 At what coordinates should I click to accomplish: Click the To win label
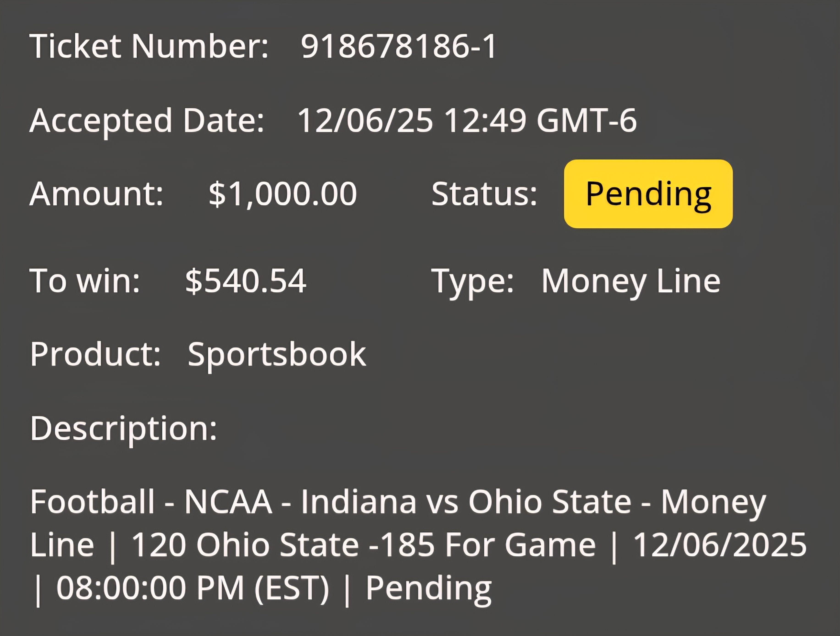[x=85, y=281]
